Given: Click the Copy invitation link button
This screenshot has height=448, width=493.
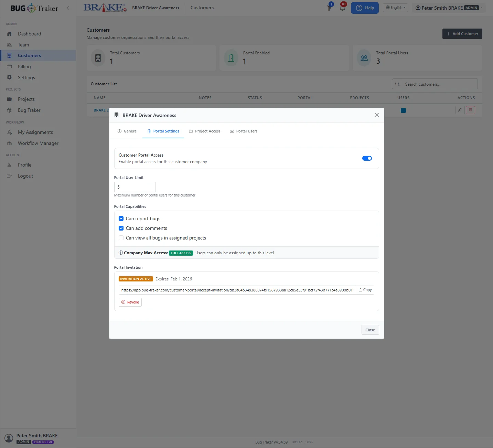Looking at the screenshot, I should point(365,290).
